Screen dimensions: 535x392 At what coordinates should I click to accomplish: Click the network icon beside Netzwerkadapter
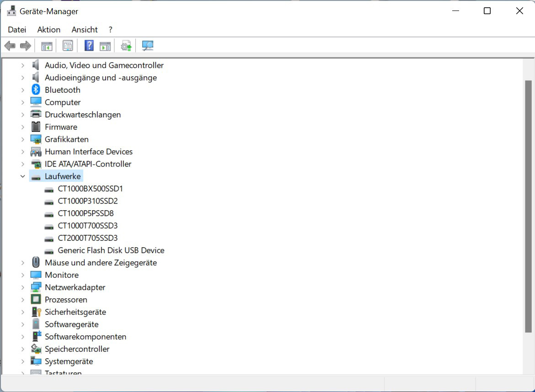pyautogui.click(x=36, y=287)
